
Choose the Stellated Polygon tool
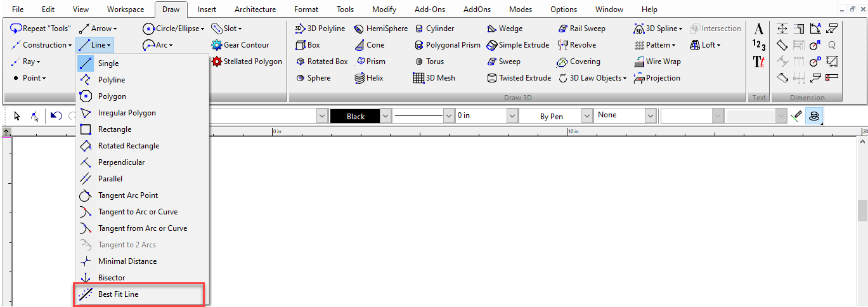[x=247, y=62]
